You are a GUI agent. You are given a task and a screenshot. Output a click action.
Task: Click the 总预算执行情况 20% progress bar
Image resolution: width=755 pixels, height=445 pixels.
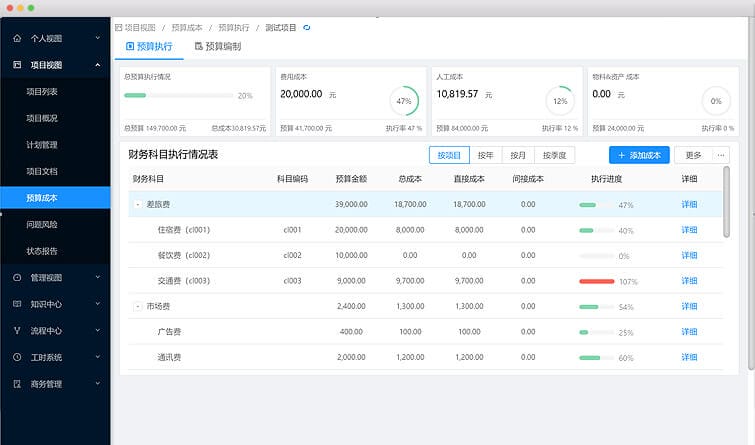(x=179, y=95)
